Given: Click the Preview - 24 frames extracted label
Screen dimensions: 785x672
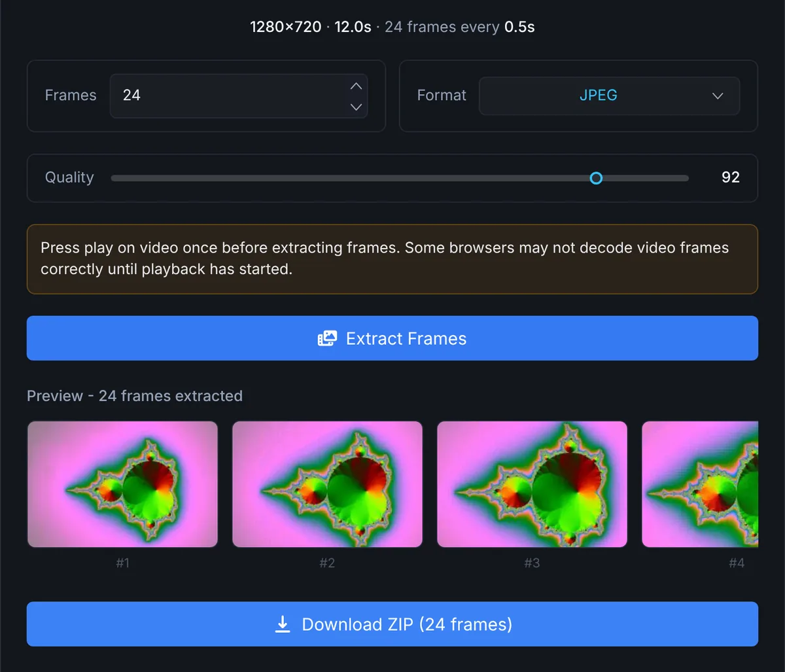Looking at the screenshot, I should [x=135, y=396].
